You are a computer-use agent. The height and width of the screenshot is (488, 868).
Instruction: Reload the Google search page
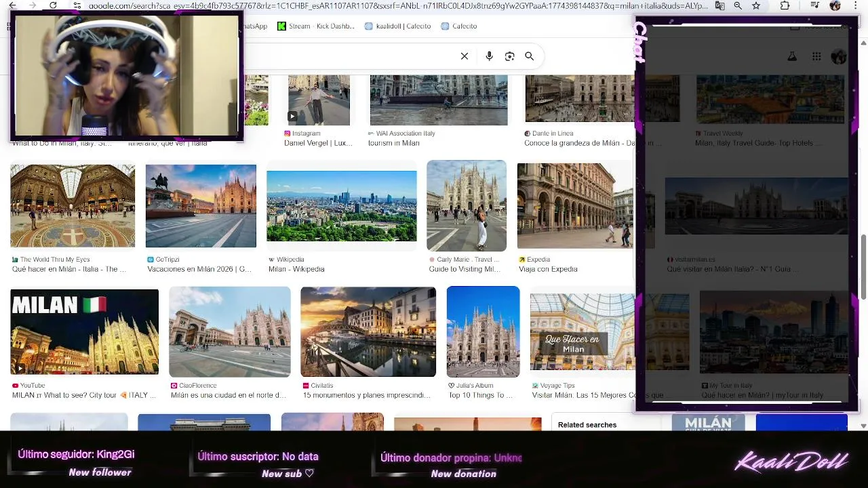tap(53, 5)
